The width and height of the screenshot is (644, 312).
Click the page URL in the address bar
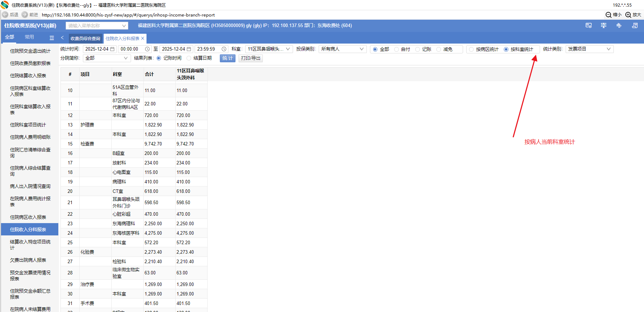[x=128, y=15]
